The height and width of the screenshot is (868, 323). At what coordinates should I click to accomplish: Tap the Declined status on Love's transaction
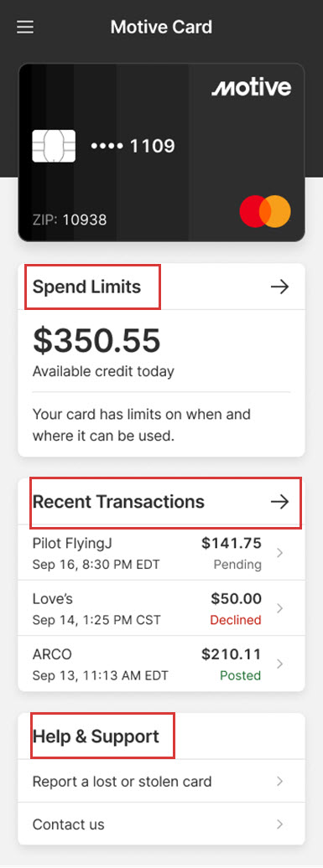[x=236, y=620]
